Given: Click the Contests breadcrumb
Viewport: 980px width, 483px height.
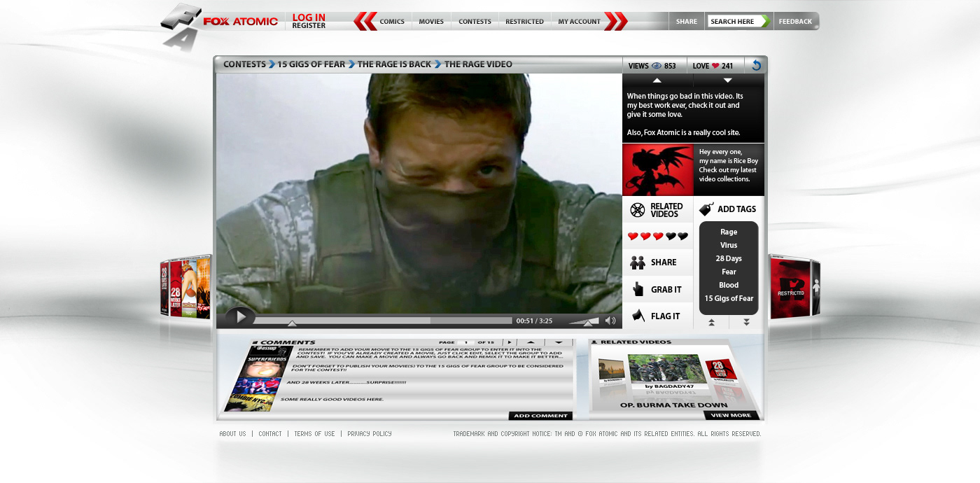Looking at the screenshot, I should click(x=244, y=64).
